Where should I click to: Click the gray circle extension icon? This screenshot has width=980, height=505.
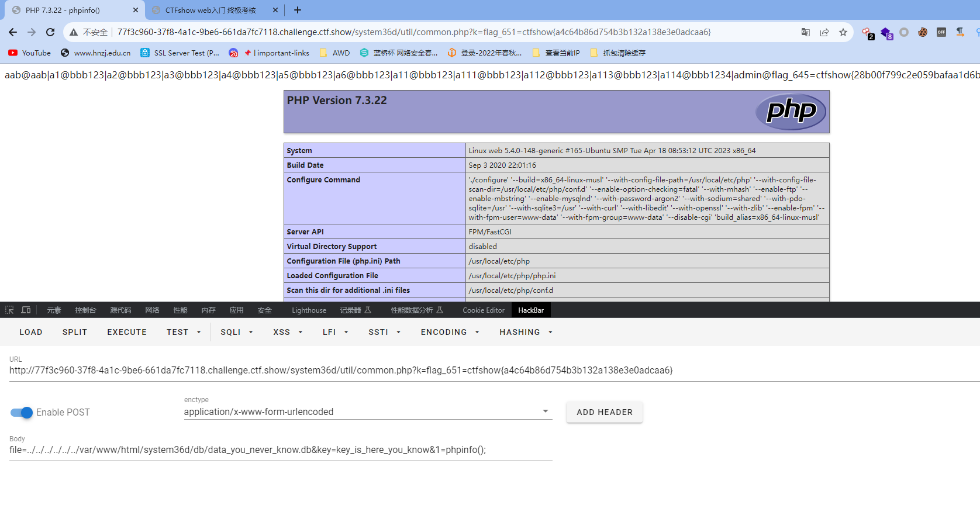pyautogui.click(x=904, y=32)
